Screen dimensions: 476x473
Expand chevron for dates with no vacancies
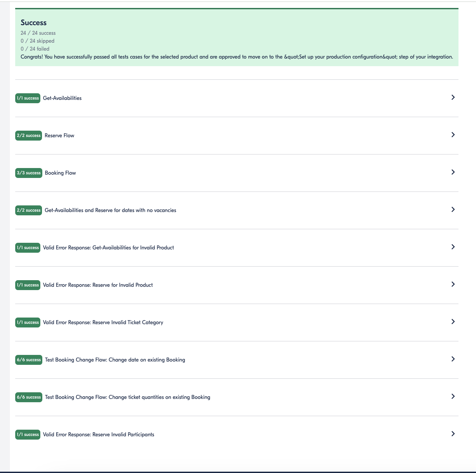tap(453, 209)
